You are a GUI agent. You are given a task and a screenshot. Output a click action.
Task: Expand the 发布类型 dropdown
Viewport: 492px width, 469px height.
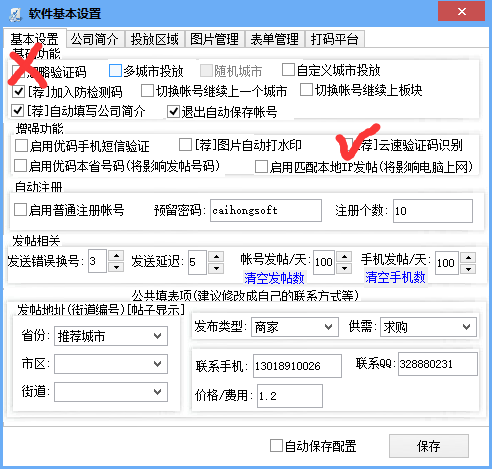[295, 327]
